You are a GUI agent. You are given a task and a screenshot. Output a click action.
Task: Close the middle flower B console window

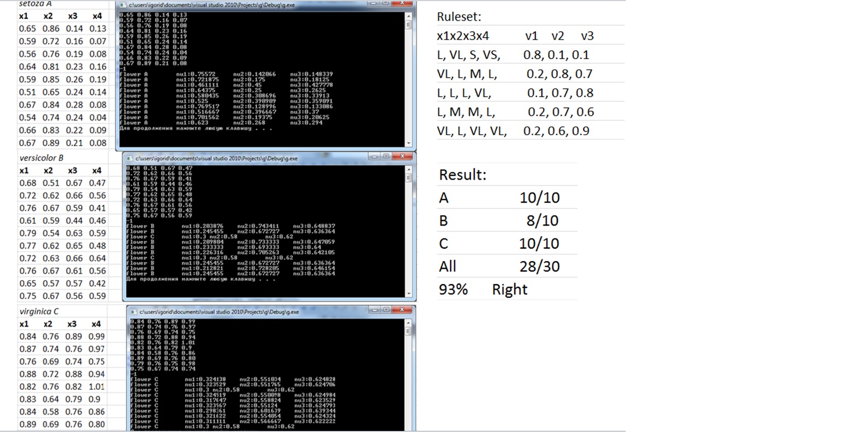[x=403, y=157]
